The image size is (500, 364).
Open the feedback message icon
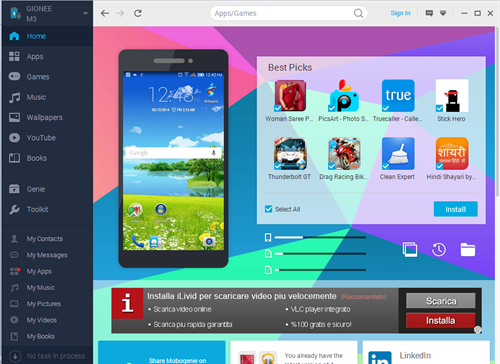[x=429, y=13]
